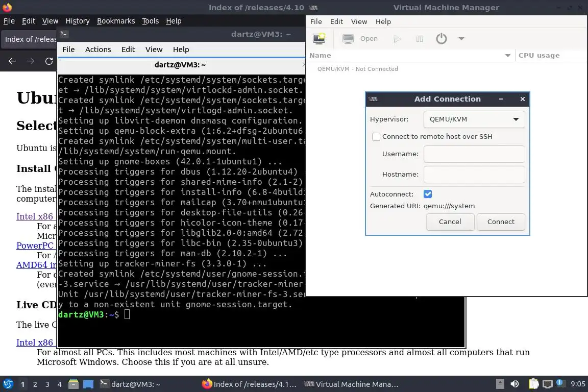Open Firefox File menu
The height and width of the screenshot is (392, 588).
[9, 21]
